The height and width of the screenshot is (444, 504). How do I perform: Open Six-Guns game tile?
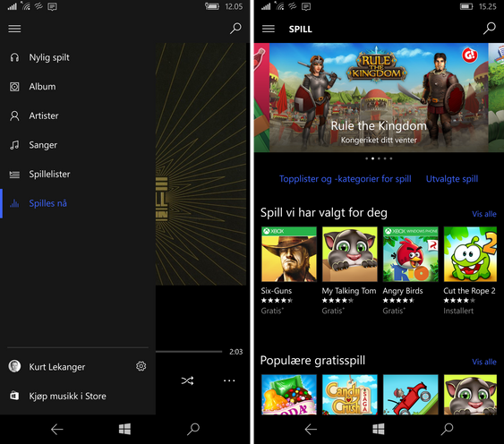coord(289,270)
